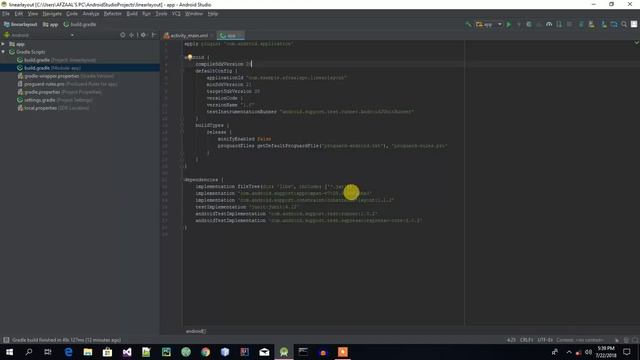Open the Analyze menu
Viewport: 640px width, 360px height.
coord(91,14)
